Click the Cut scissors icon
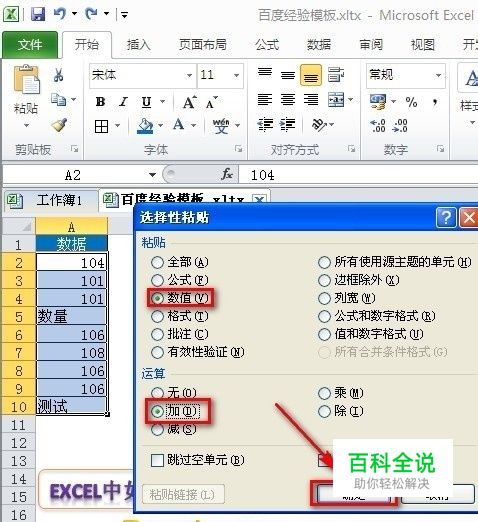The height and width of the screenshot is (522, 478). coord(59,75)
